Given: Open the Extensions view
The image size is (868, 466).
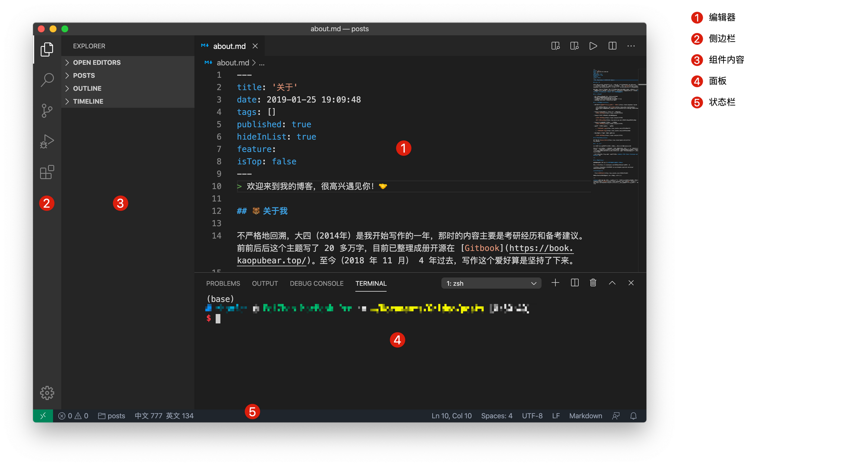Looking at the screenshot, I should 47,172.
